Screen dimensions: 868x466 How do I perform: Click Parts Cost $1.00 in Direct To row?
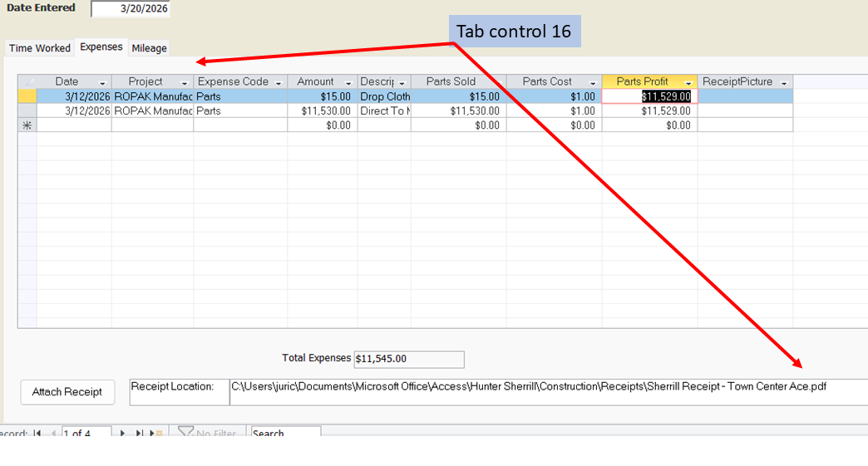click(554, 110)
